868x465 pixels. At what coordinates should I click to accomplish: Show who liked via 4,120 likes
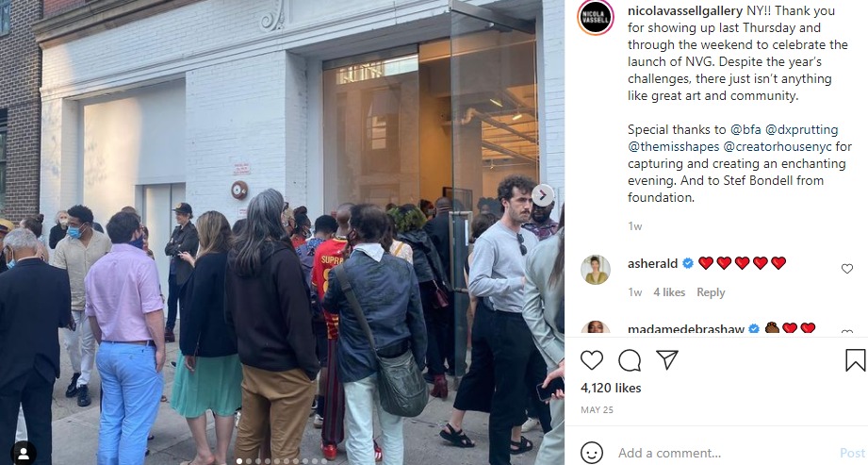[611, 388]
